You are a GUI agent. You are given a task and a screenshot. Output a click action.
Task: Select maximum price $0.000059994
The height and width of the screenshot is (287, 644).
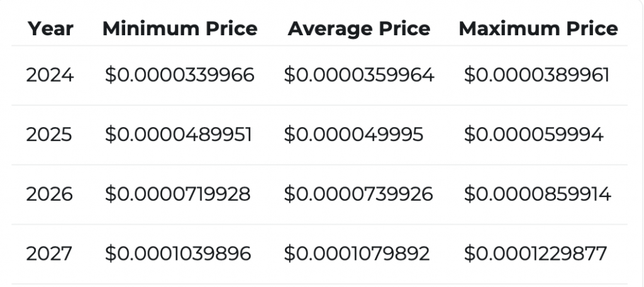533,135
